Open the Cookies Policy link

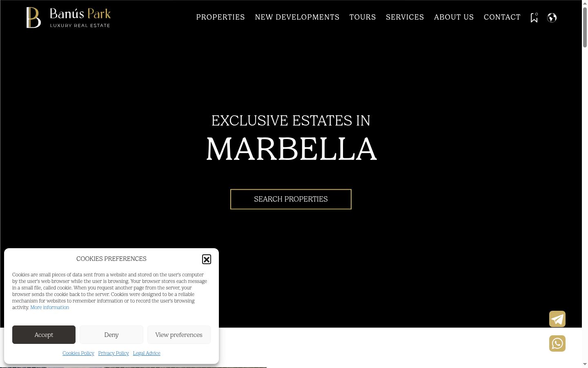(78, 353)
